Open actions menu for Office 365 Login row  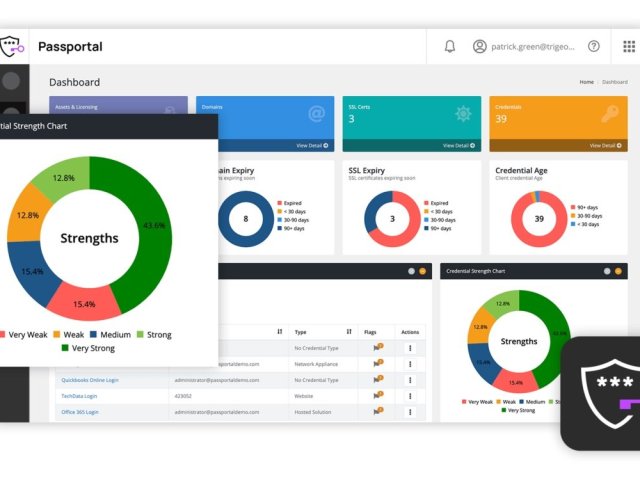point(410,412)
